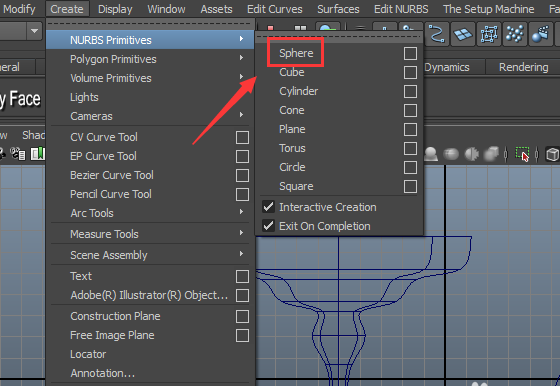
Task: Expand the NURBS Primitives submenu arrow
Action: [x=241, y=38]
